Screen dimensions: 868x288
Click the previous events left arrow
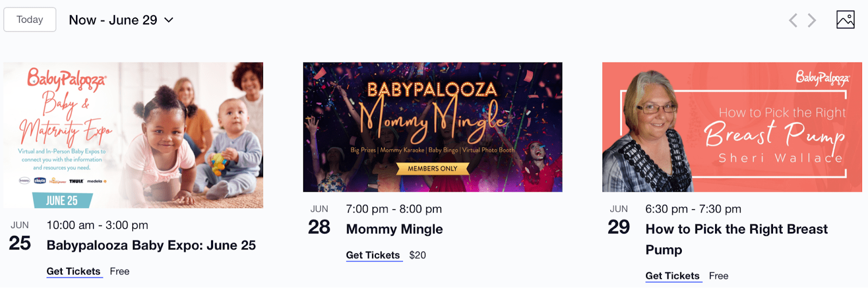pyautogui.click(x=793, y=21)
